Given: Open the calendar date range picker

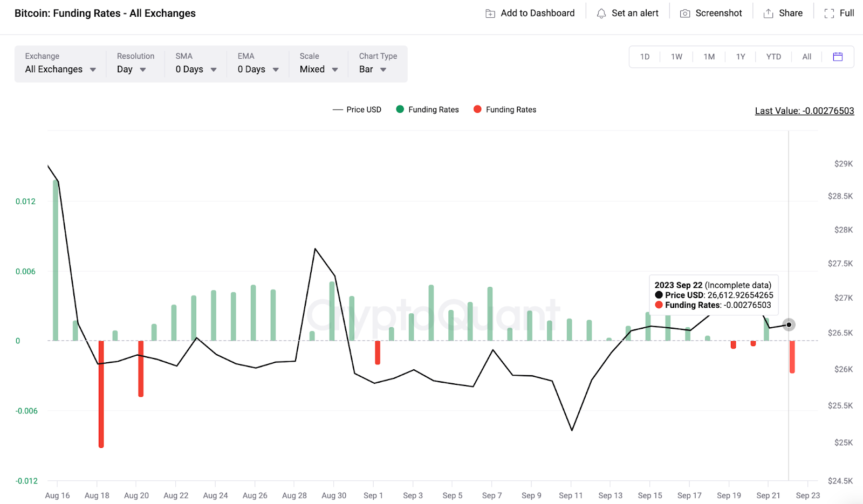Looking at the screenshot, I should pos(838,57).
